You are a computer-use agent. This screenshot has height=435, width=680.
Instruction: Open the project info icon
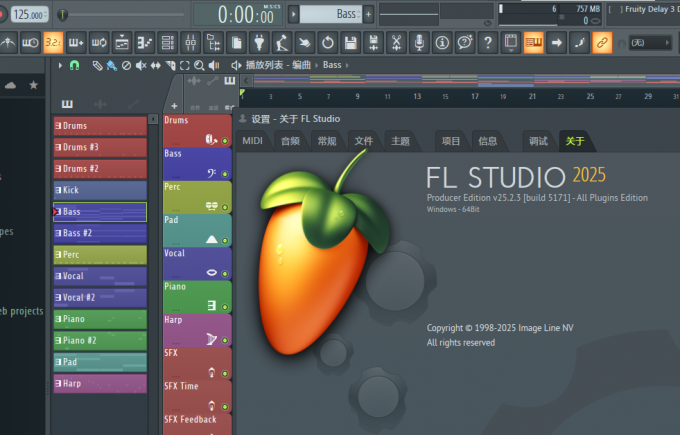442,43
